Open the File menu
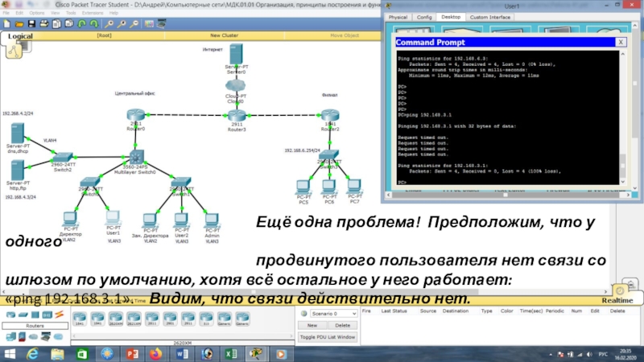644x362 pixels. 6,13
